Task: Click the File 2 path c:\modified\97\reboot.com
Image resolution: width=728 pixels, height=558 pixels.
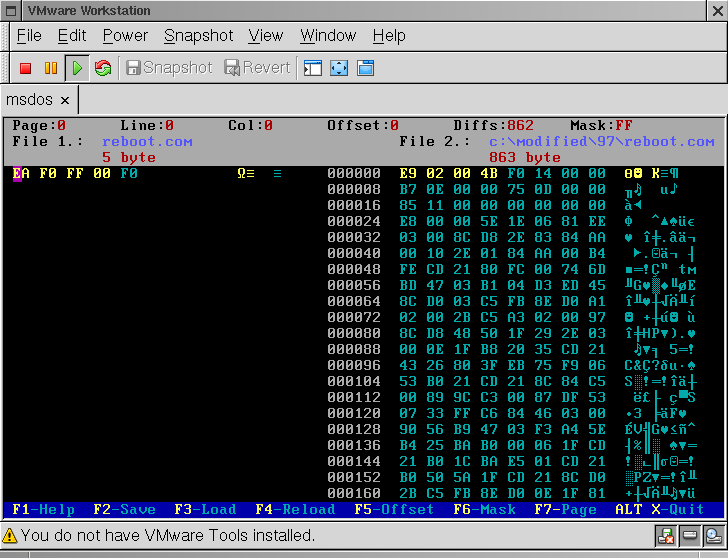Action: coord(602,142)
